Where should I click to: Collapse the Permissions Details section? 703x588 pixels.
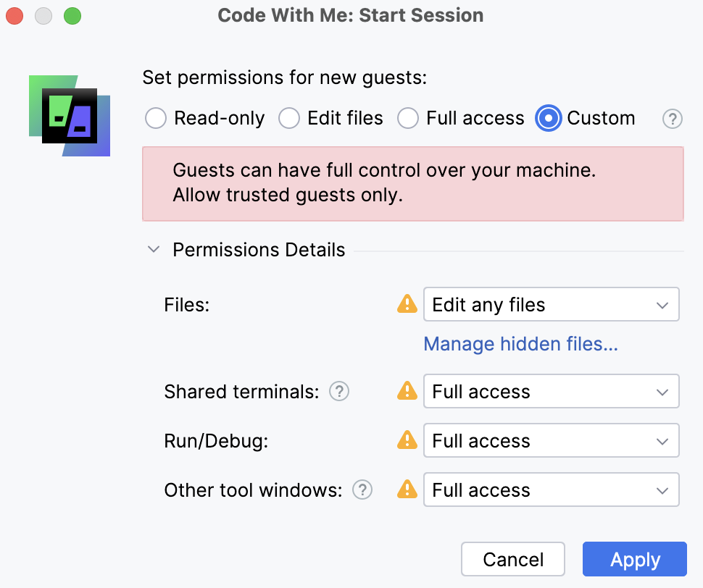coord(153,248)
